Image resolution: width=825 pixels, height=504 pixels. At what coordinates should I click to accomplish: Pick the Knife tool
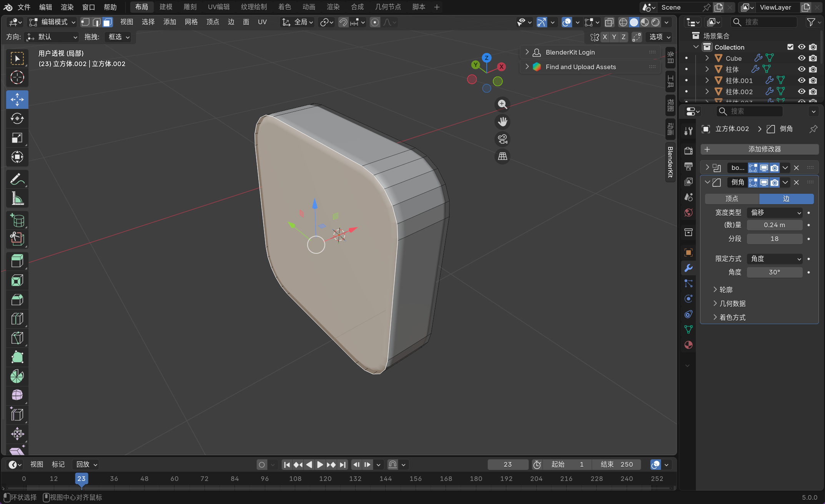coord(17,338)
